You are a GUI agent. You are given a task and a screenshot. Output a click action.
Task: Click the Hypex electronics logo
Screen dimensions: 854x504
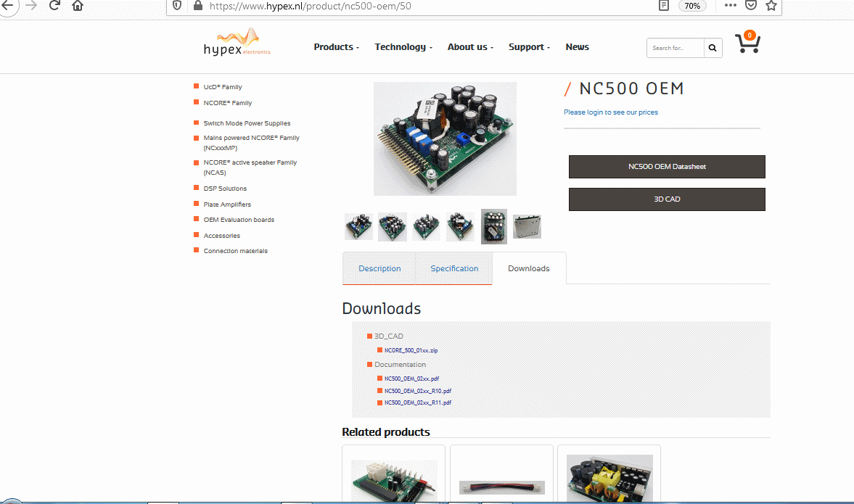[x=237, y=42]
